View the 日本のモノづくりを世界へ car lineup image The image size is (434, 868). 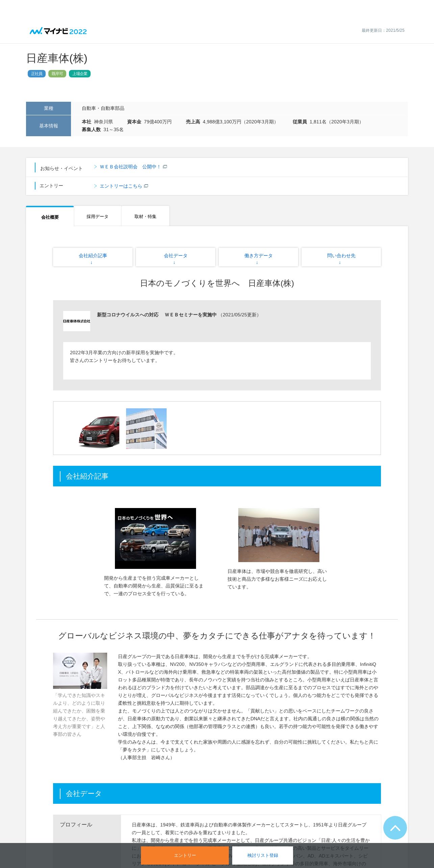(155, 538)
